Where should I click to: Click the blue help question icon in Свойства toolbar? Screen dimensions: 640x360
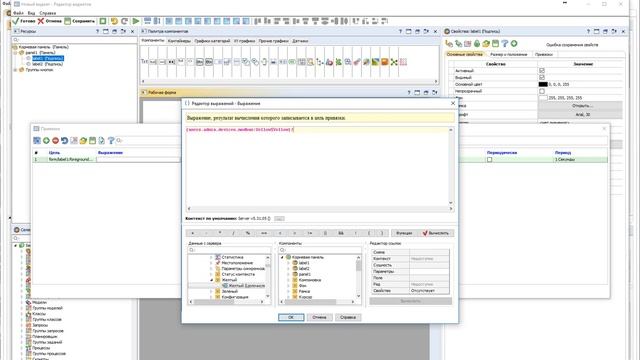pos(505,43)
